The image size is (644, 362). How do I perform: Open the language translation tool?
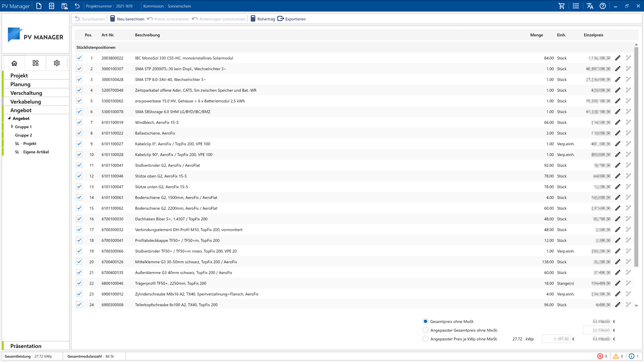tap(591, 6)
